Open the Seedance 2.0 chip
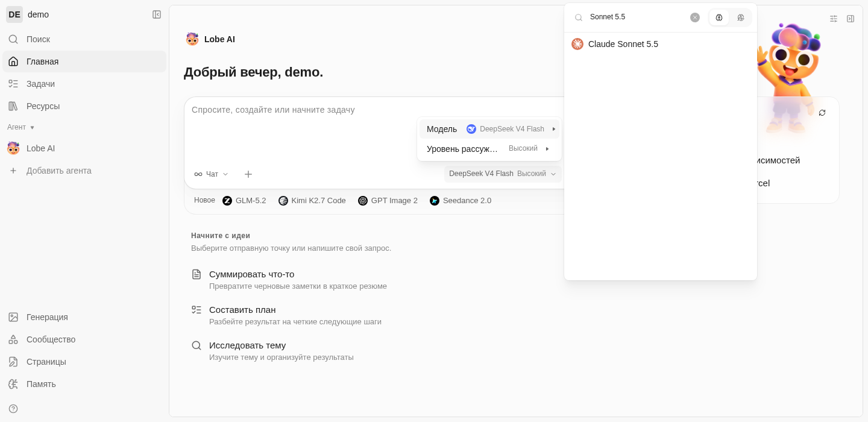The width and height of the screenshot is (868, 422). tap(461, 201)
